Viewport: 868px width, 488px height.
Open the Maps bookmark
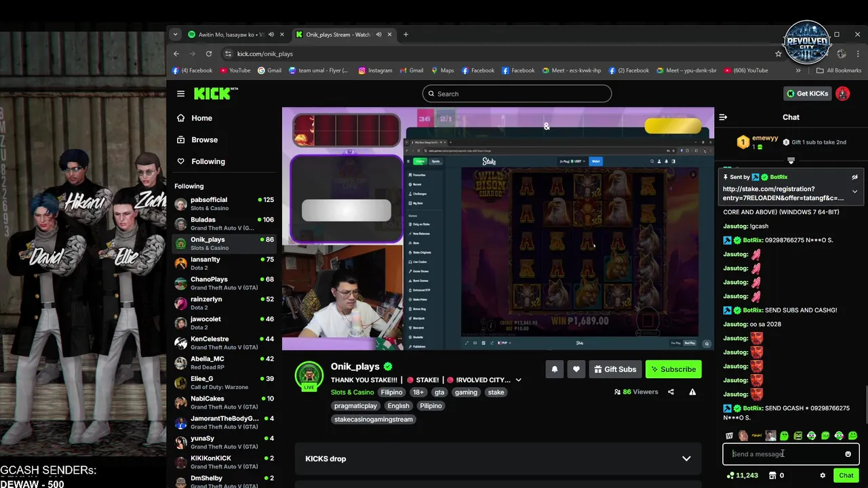(x=441, y=70)
